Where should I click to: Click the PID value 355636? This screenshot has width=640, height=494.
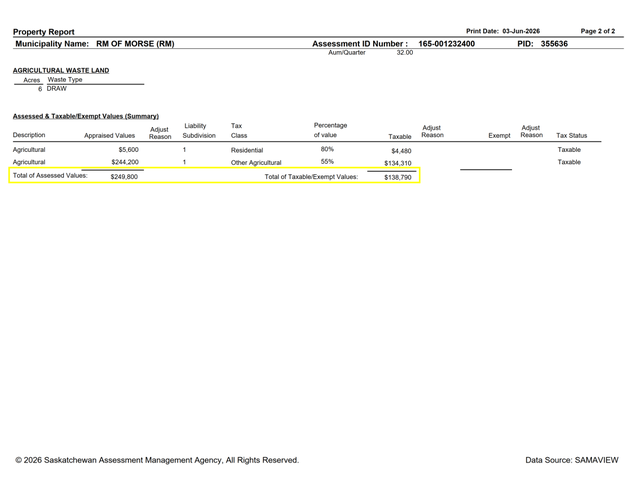(x=554, y=44)
